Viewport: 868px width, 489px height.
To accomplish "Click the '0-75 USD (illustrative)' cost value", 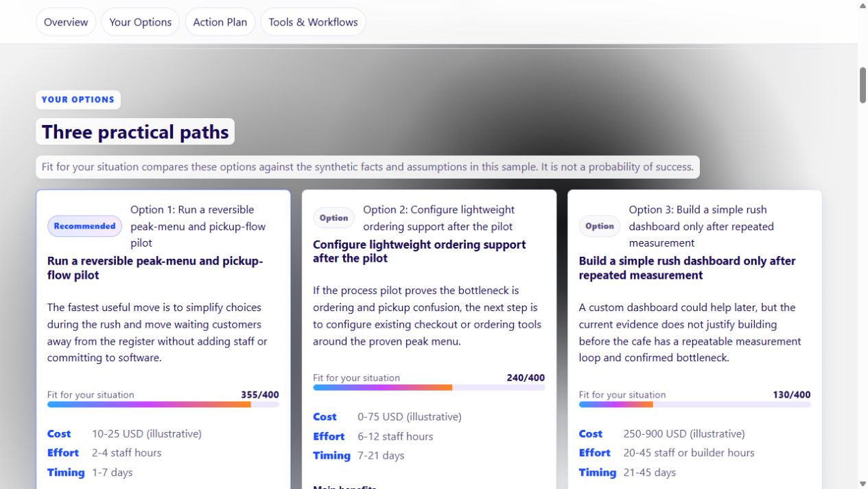I will tap(410, 417).
